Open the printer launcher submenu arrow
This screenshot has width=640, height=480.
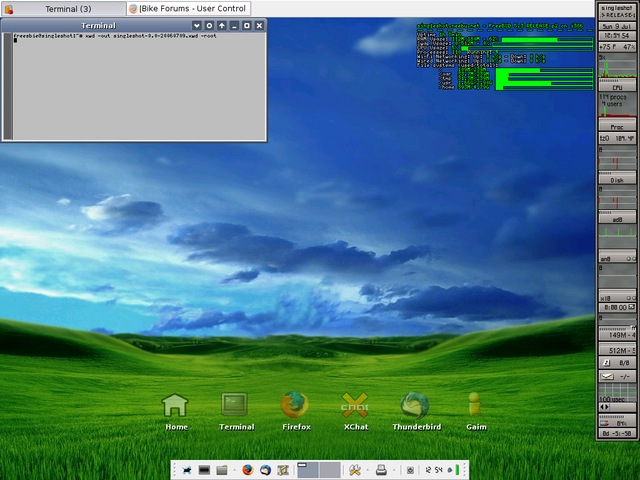click(394, 470)
